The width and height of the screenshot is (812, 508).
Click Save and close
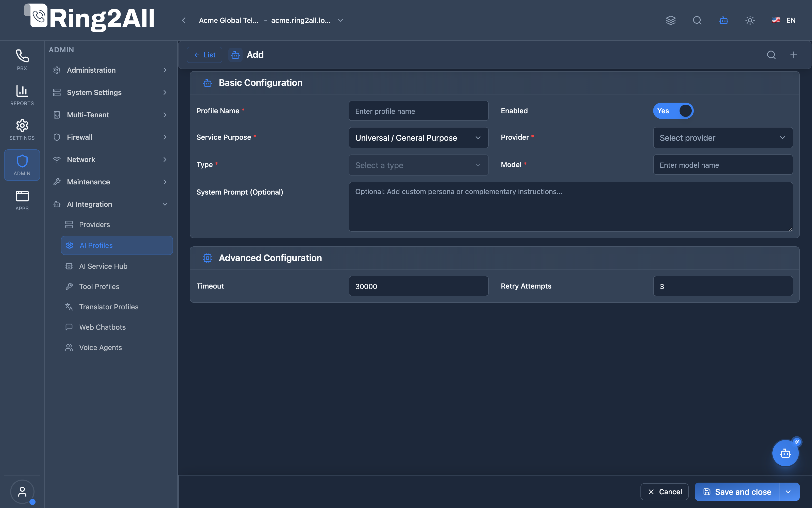(737, 492)
